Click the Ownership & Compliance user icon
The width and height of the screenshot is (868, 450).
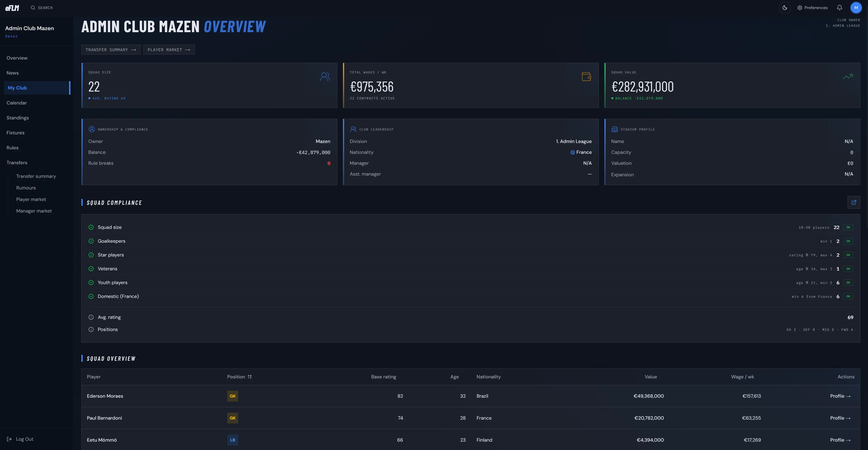[x=92, y=129]
